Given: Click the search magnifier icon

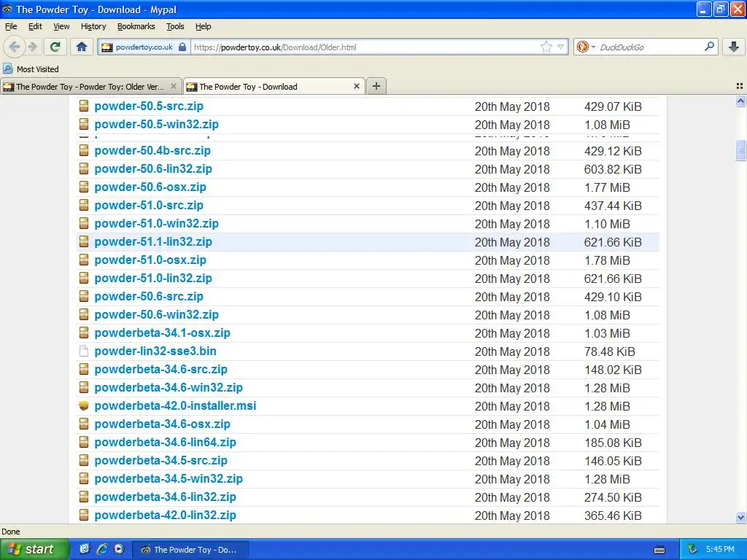Looking at the screenshot, I should [709, 46].
